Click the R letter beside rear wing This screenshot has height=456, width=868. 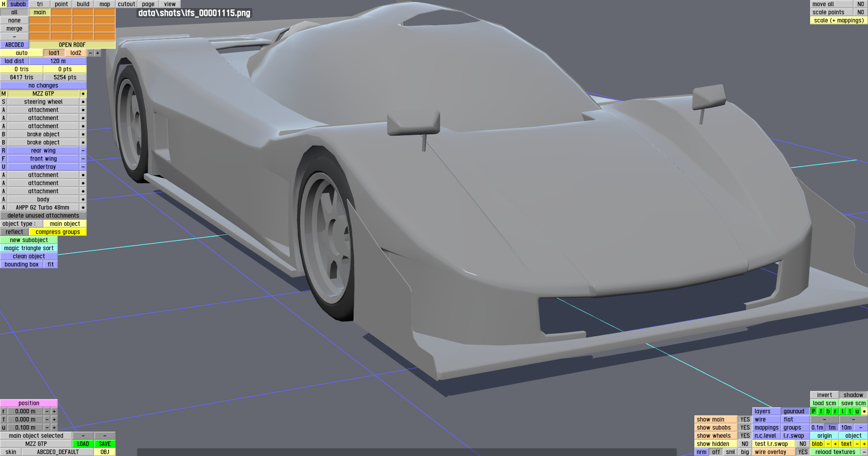(x=4, y=150)
